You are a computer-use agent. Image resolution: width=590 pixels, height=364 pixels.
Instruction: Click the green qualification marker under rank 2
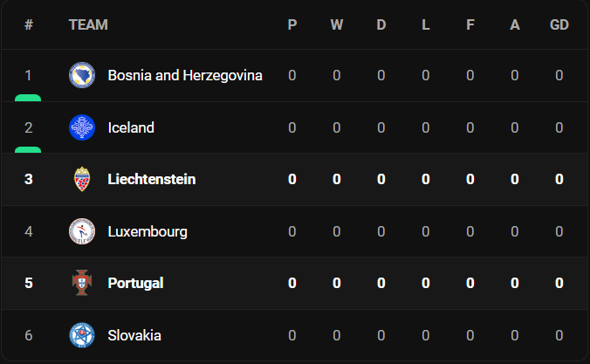click(x=28, y=150)
